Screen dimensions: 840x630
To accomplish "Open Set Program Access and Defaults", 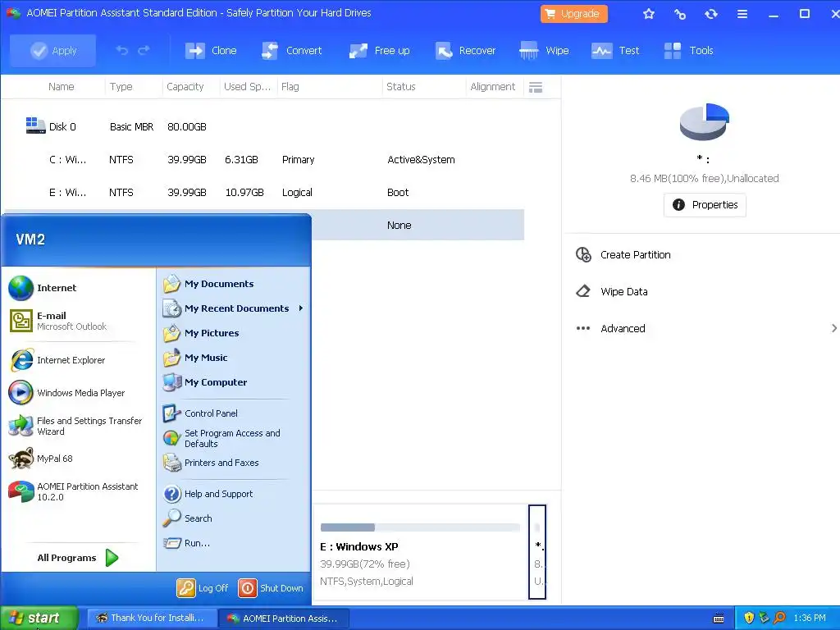I will click(221, 438).
